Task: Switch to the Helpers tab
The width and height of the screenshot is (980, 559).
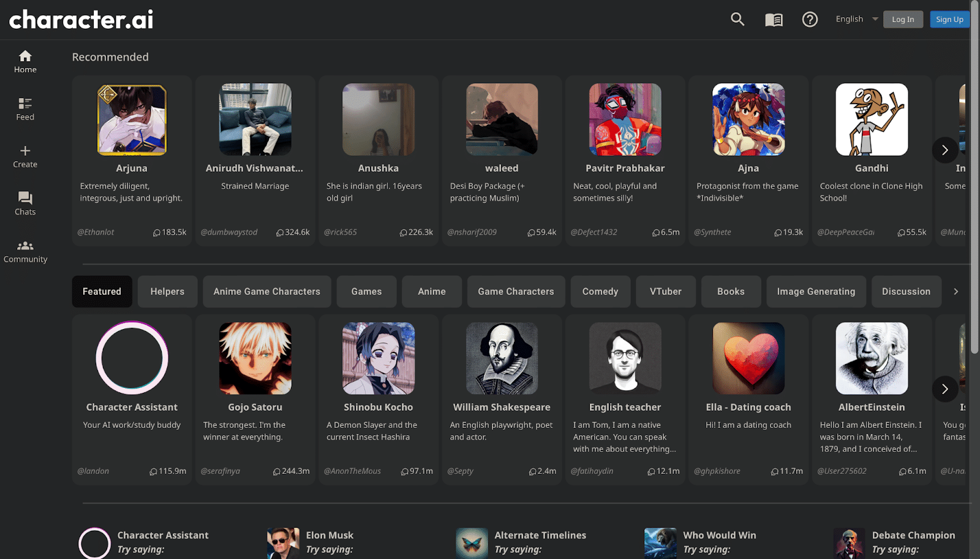Action: [x=167, y=291]
